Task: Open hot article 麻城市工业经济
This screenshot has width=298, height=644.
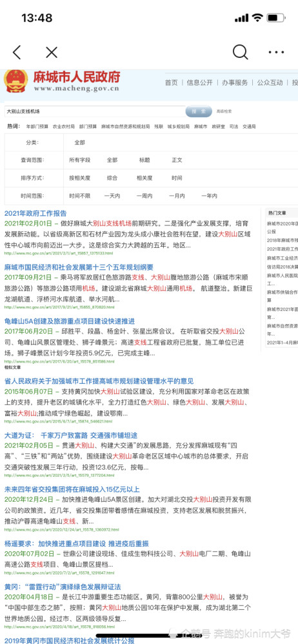Action: [283, 259]
